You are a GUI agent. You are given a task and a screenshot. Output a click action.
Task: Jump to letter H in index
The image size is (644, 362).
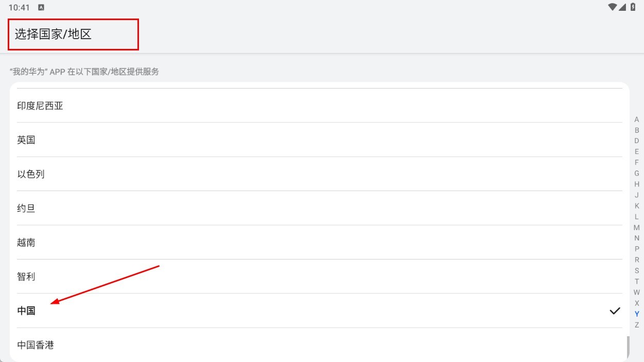click(x=637, y=184)
